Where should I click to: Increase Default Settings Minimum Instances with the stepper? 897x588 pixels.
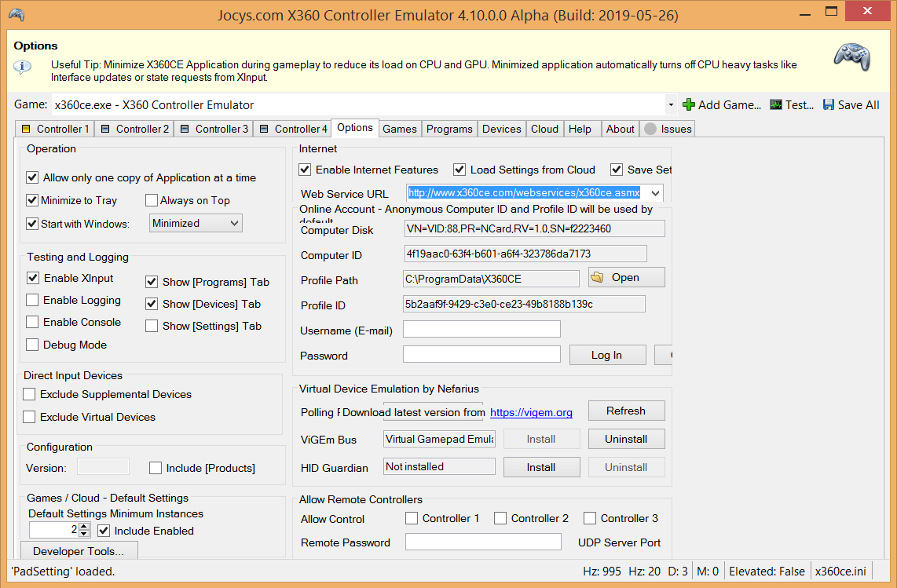point(84,526)
